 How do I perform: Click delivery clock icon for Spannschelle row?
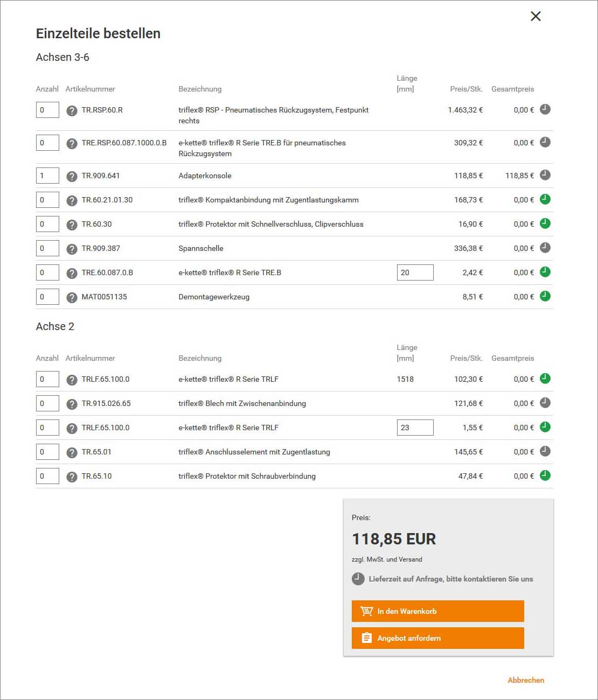pos(545,248)
